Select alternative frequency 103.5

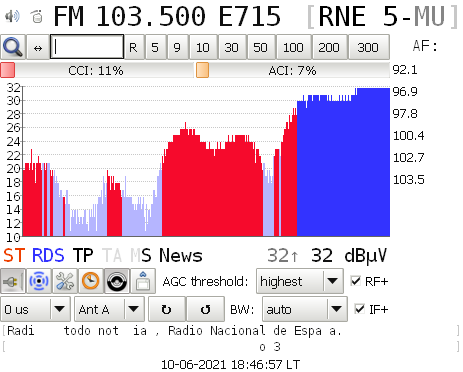click(409, 180)
